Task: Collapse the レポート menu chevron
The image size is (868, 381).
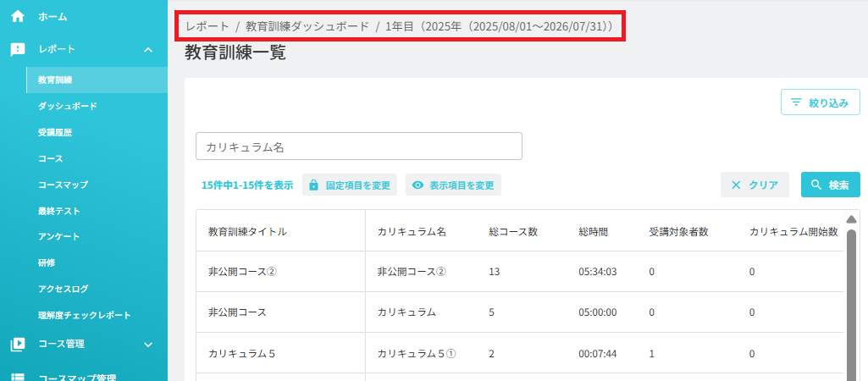Action: tap(148, 49)
